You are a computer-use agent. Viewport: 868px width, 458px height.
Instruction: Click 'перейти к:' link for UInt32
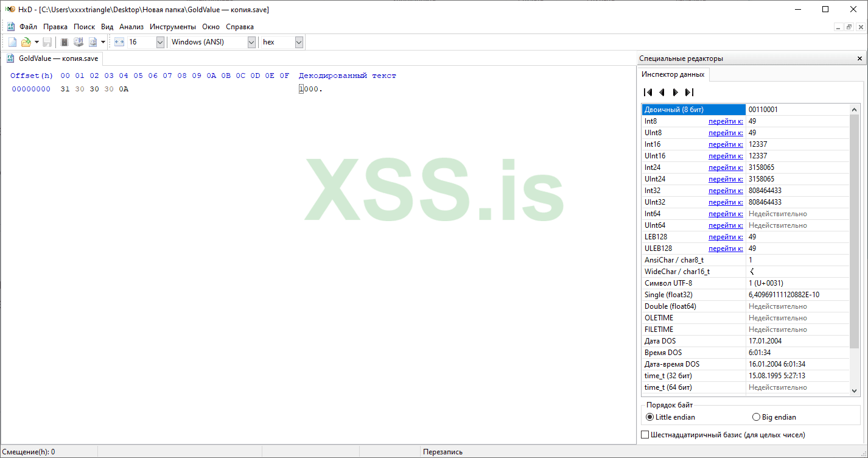coord(726,202)
